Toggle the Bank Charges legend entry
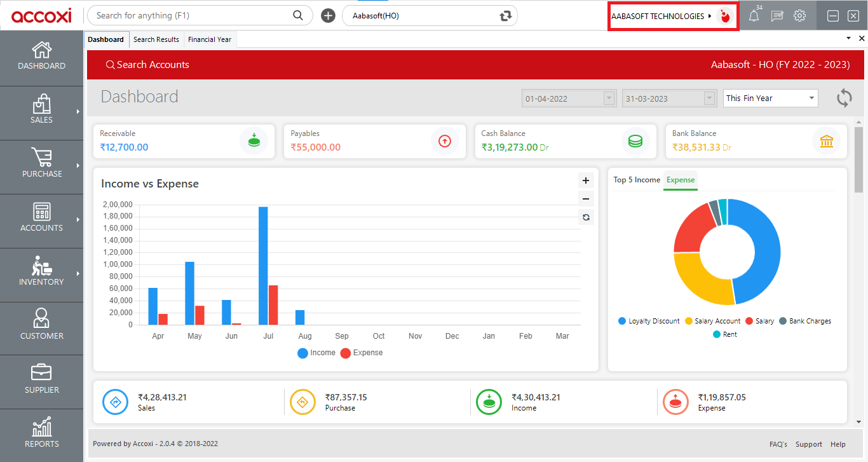 (x=805, y=321)
